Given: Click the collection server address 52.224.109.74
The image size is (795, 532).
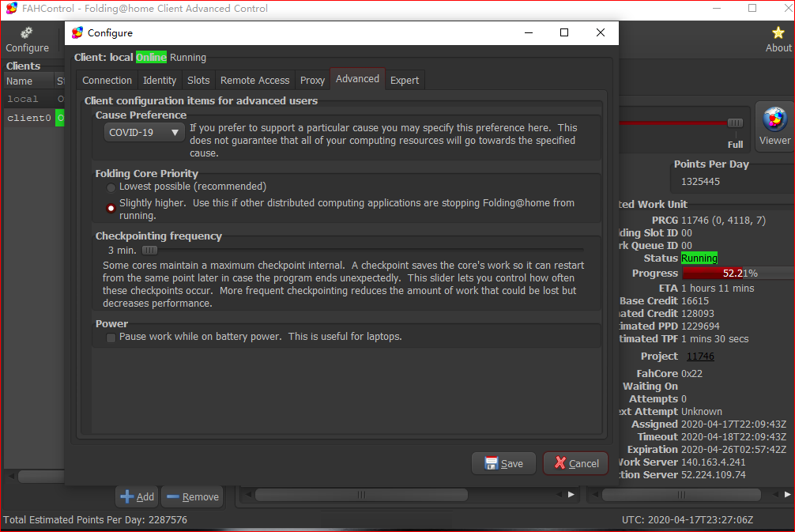Looking at the screenshot, I should click(714, 475).
